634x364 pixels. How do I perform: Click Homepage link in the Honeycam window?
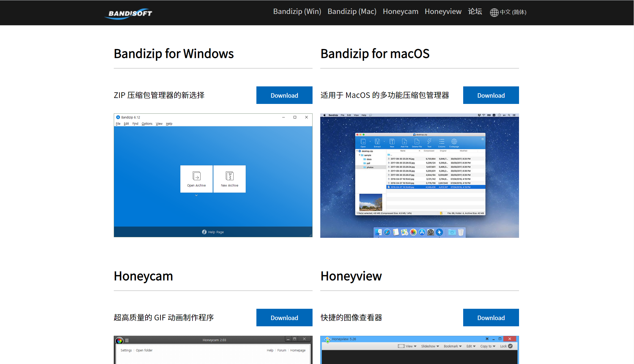[x=298, y=350]
